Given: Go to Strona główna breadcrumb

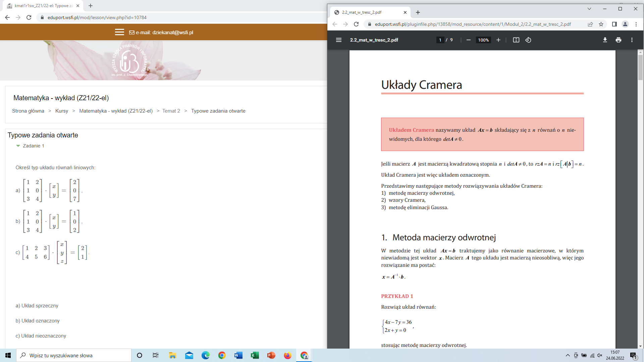Looking at the screenshot, I should click(28, 111).
